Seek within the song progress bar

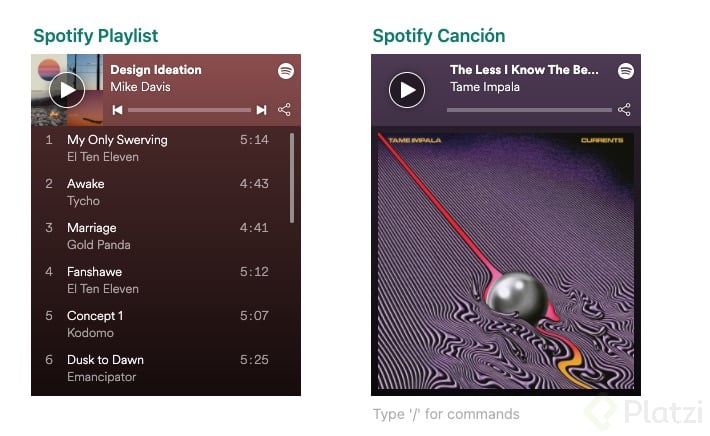[x=529, y=110]
